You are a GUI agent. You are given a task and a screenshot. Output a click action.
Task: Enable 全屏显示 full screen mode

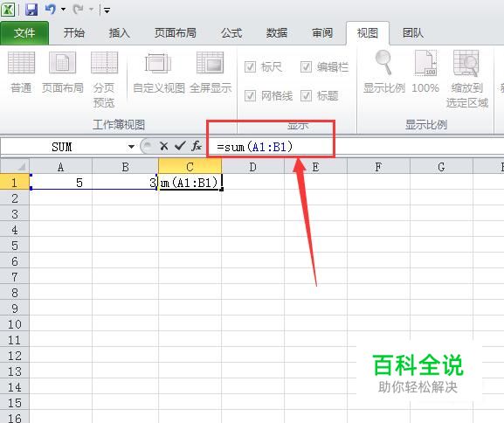coord(211,73)
